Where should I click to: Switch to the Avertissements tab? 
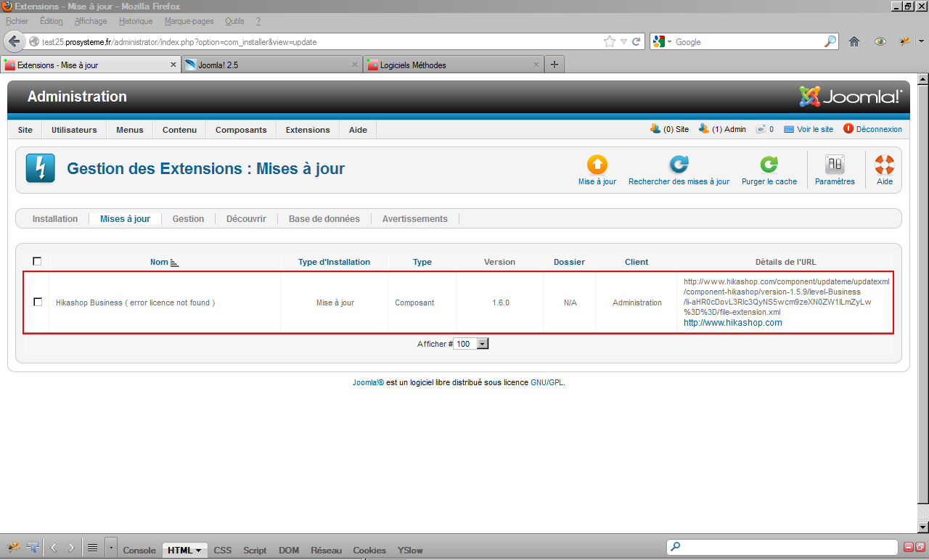tap(415, 218)
